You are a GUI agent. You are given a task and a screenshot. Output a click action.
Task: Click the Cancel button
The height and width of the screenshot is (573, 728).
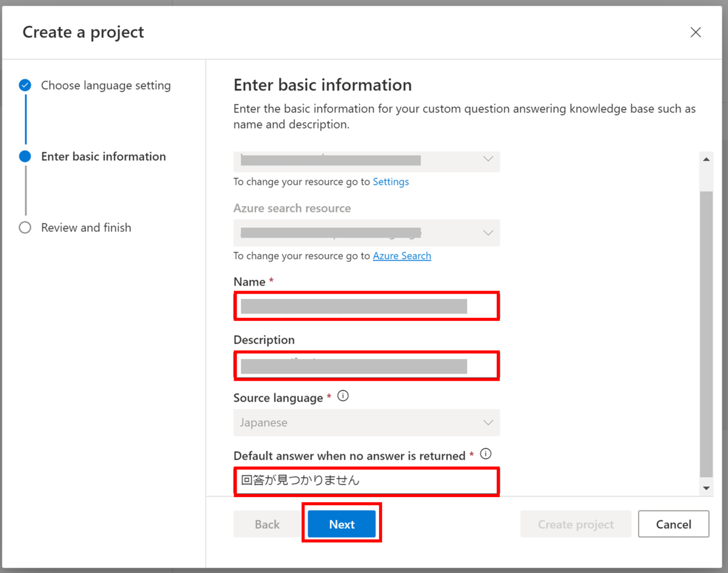673,524
